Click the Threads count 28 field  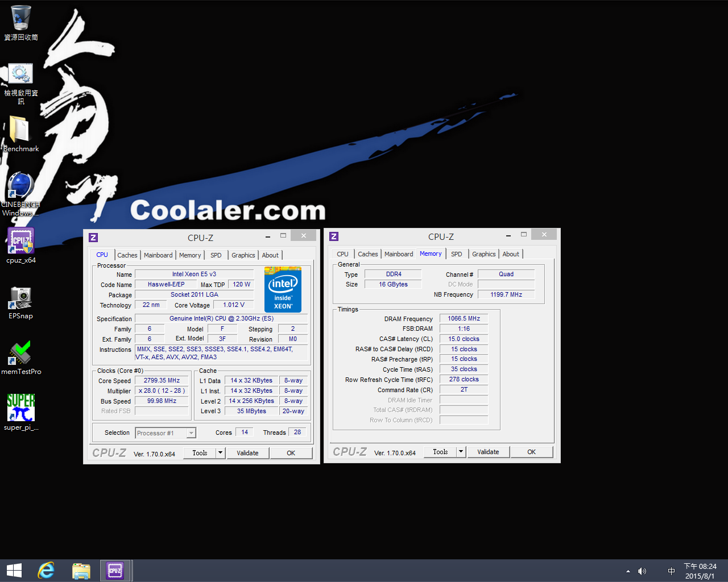tap(297, 433)
